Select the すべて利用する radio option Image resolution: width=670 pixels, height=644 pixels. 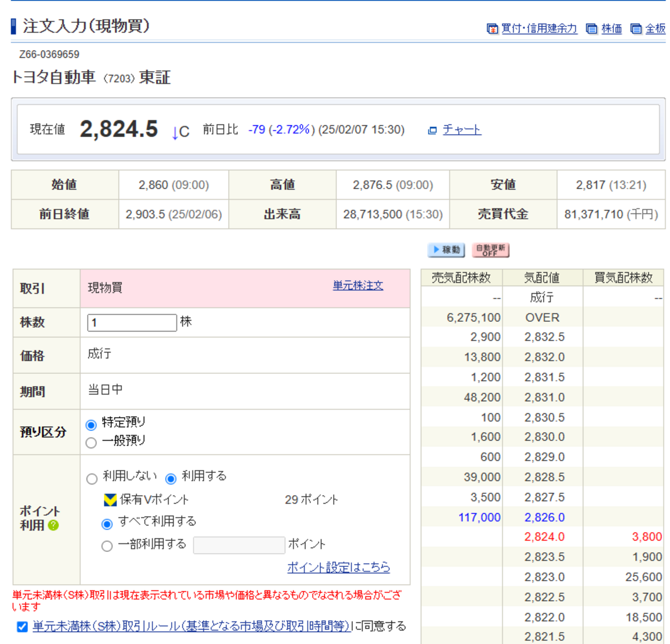click(107, 524)
